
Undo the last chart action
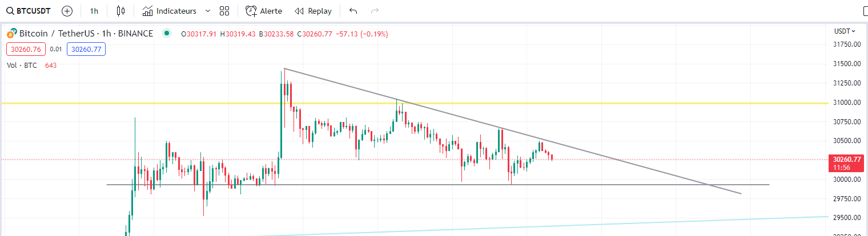coord(353,11)
